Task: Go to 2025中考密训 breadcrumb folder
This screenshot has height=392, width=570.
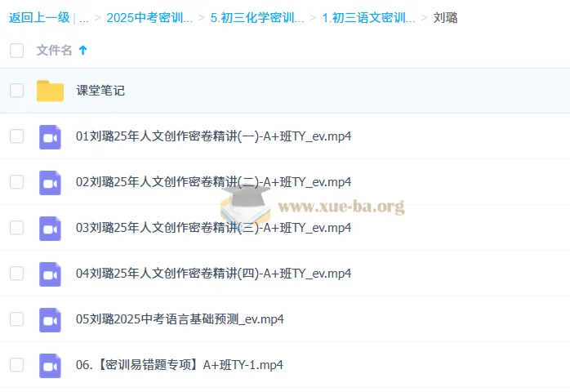Action: (x=149, y=18)
